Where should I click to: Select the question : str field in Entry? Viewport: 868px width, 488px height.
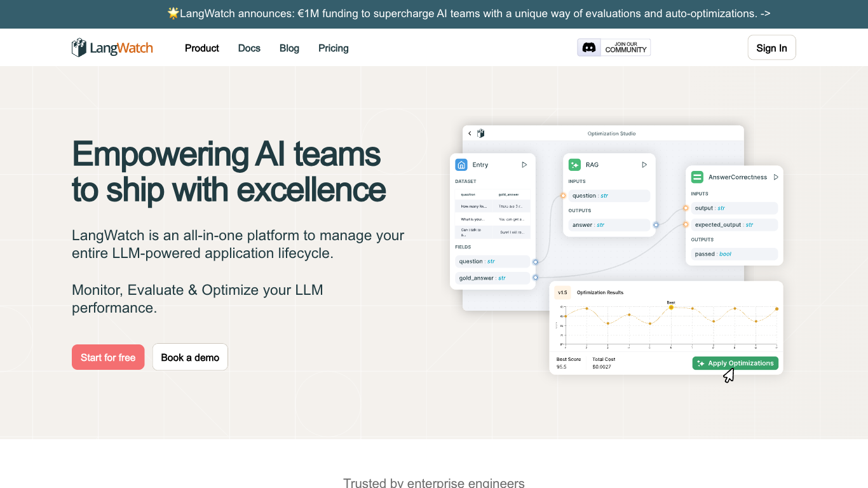(492, 261)
